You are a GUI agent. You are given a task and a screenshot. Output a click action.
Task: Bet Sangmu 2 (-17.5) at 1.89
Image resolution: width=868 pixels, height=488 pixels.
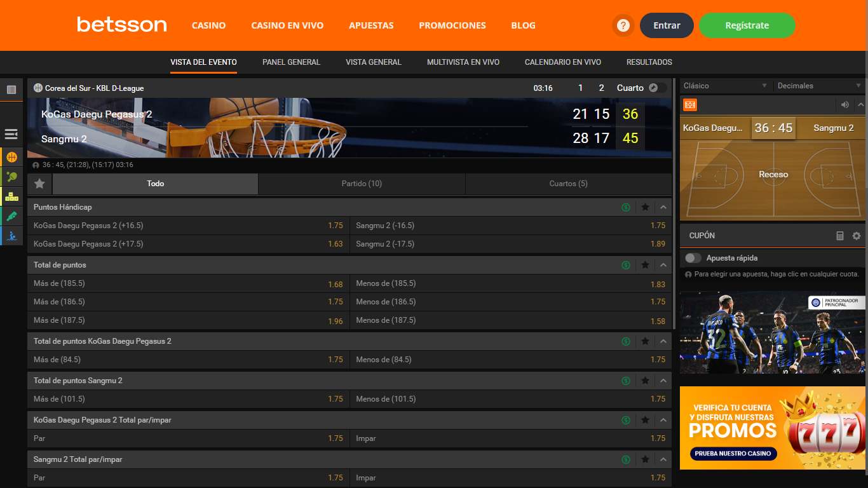coord(511,244)
